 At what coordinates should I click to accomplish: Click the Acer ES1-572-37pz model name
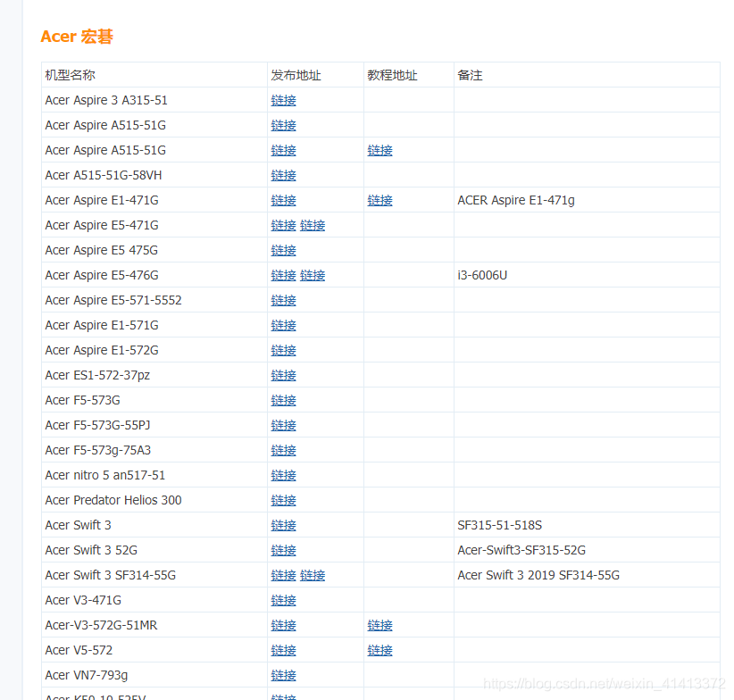pos(97,375)
